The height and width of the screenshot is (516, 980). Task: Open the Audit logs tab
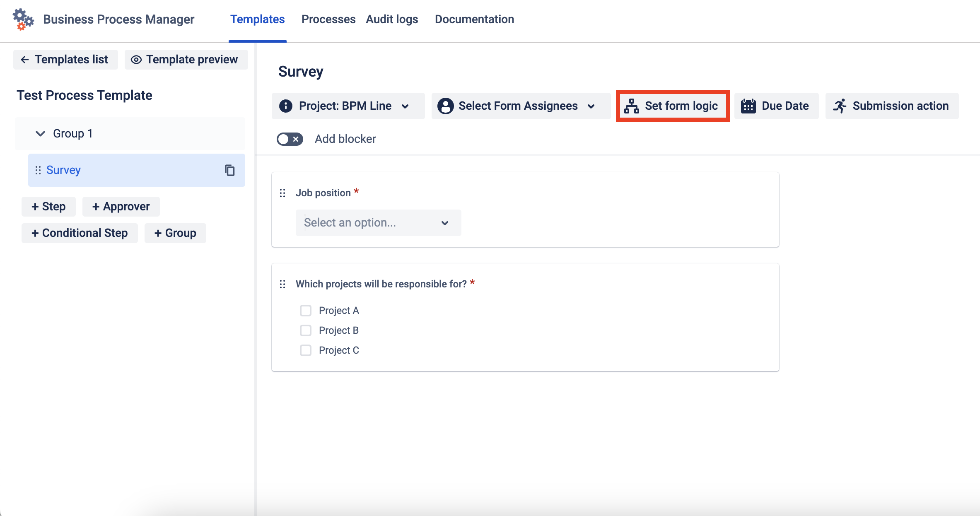coord(392,19)
